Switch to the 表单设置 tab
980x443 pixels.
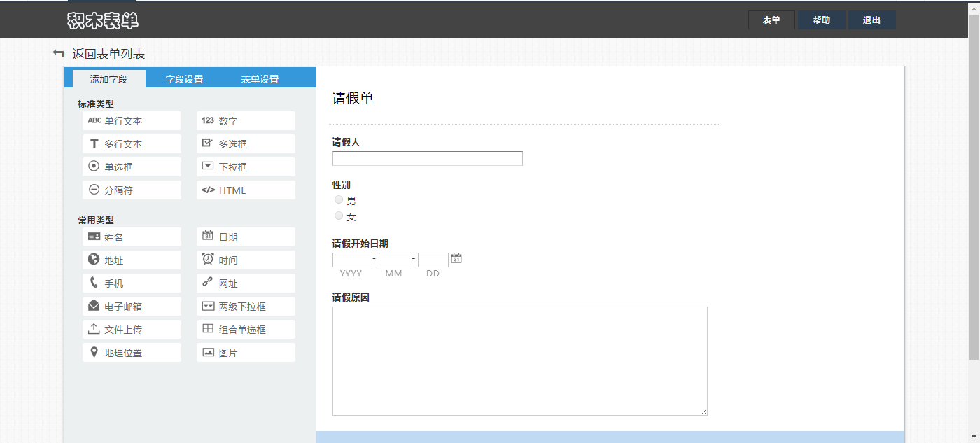coord(260,79)
